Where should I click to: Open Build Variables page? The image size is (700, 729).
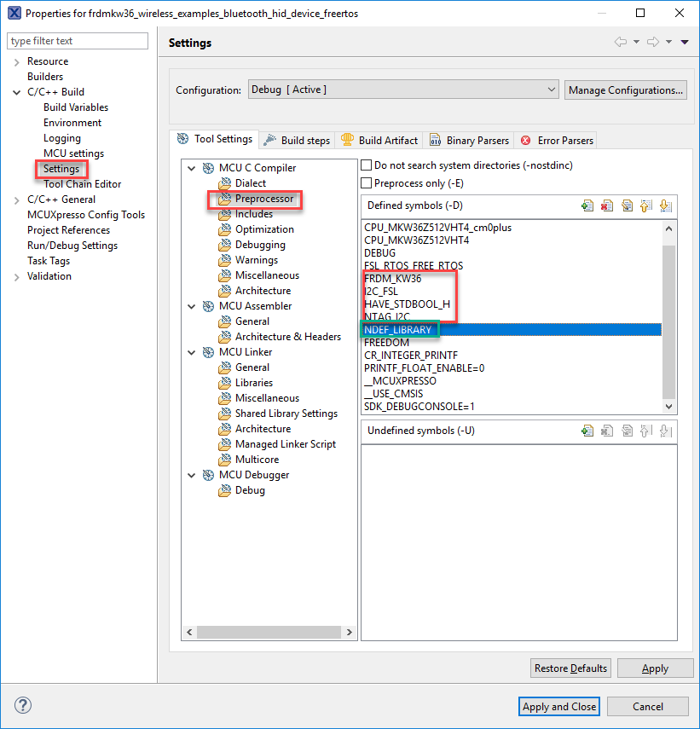[x=76, y=107]
